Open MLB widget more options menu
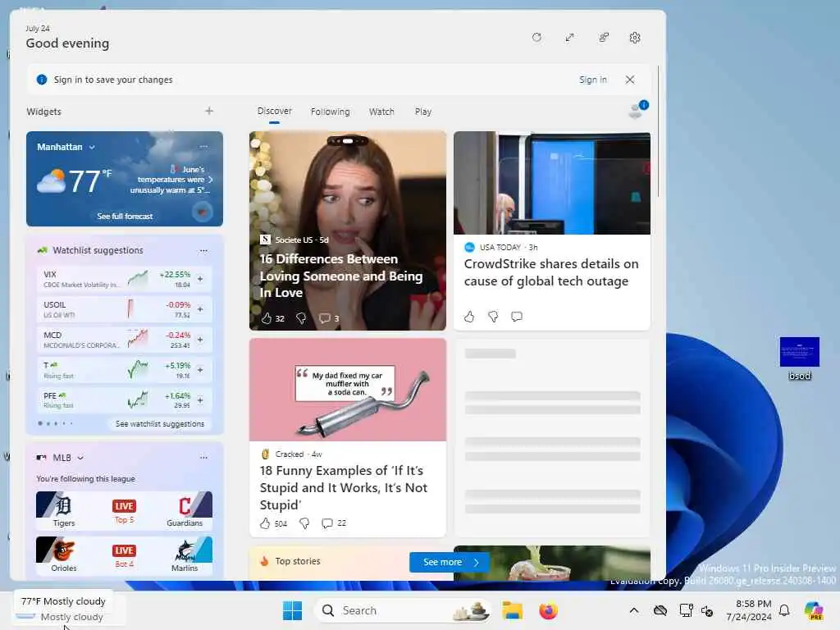Image resolution: width=840 pixels, height=630 pixels. [203, 457]
